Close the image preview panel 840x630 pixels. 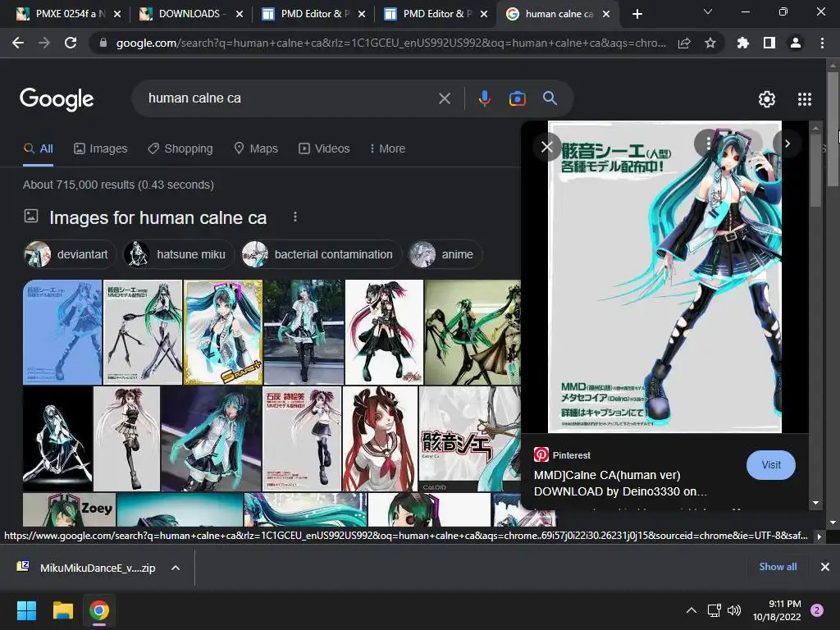547,146
